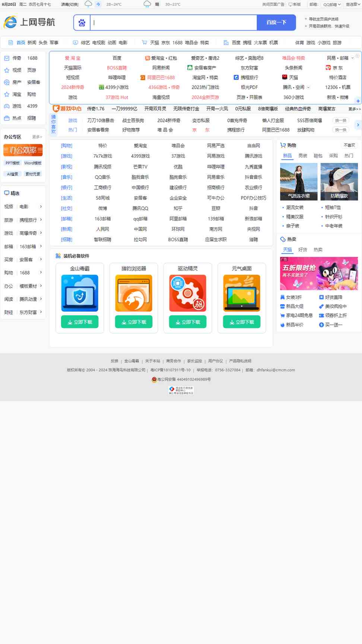Click the Baidu paw icon in the search box
362x644 pixels.
tap(82, 23)
